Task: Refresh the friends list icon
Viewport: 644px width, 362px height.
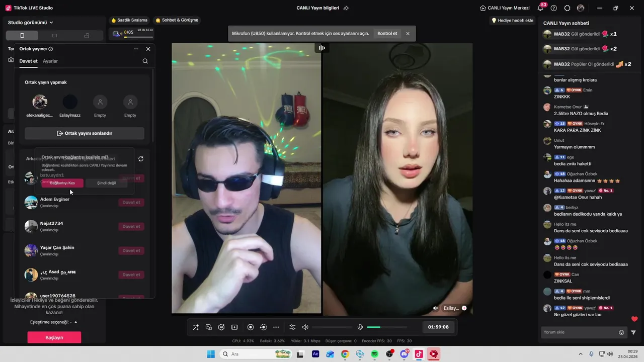Action: coord(141,159)
